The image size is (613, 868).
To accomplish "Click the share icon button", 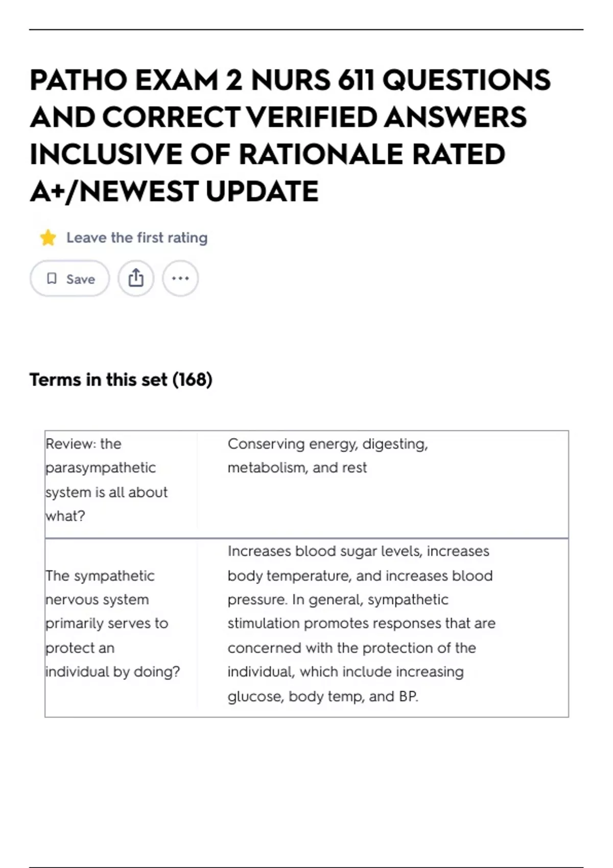I will click(136, 278).
